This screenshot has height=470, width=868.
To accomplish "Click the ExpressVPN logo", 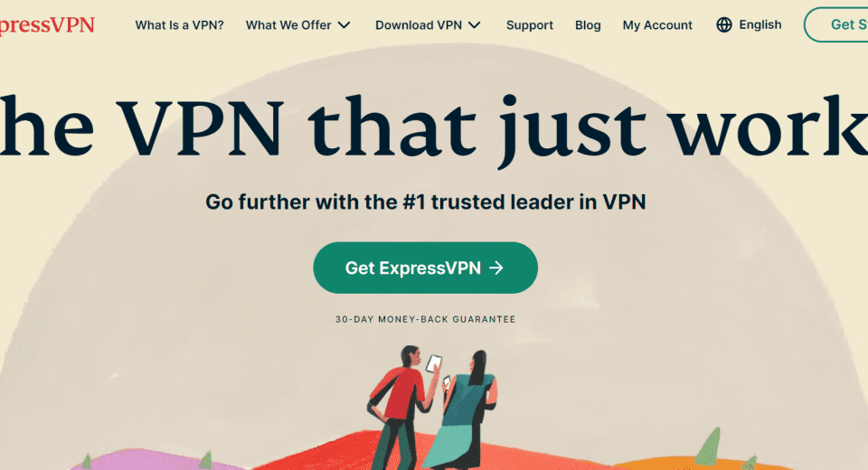I will pyautogui.click(x=47, y=25).
